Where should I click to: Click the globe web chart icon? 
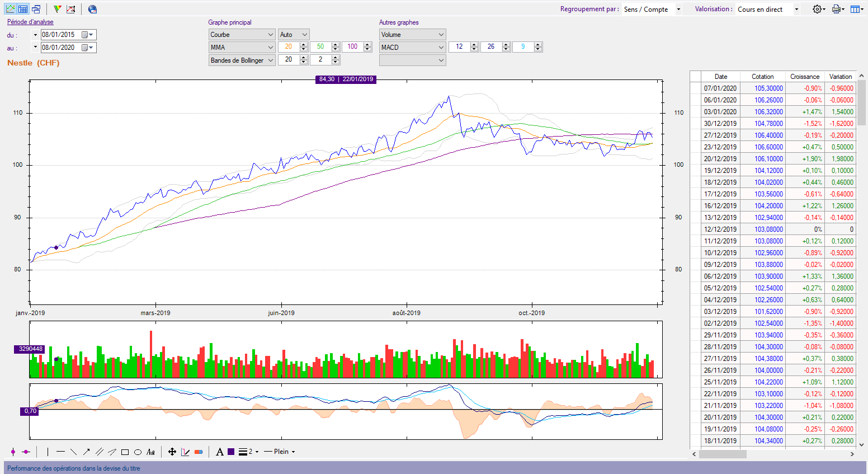tap(93, 9)
